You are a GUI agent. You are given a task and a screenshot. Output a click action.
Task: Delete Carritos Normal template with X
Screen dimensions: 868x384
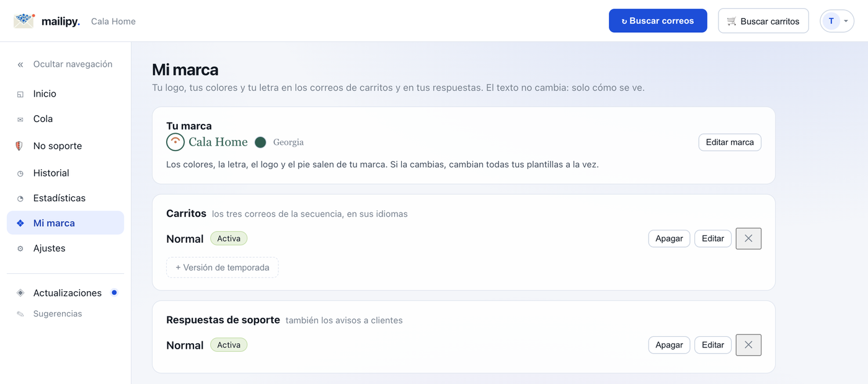pyautogui.click(x=748, y=238)
